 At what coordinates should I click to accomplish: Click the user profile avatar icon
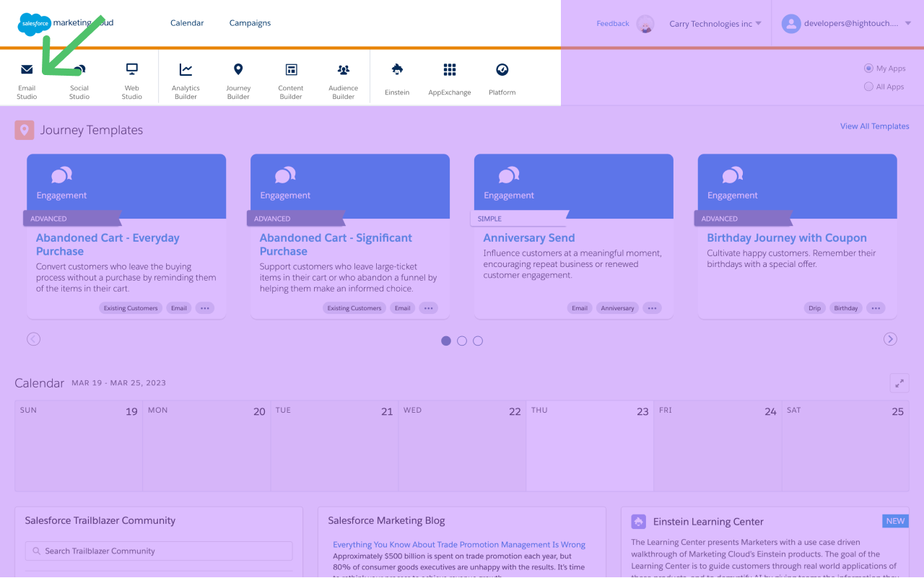pyautogui.click(x=791, y=24)
